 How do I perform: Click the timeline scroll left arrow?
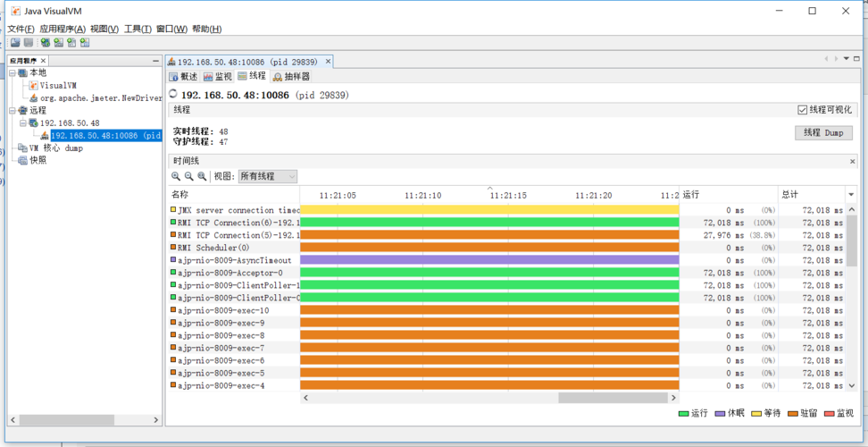[305, 398]
